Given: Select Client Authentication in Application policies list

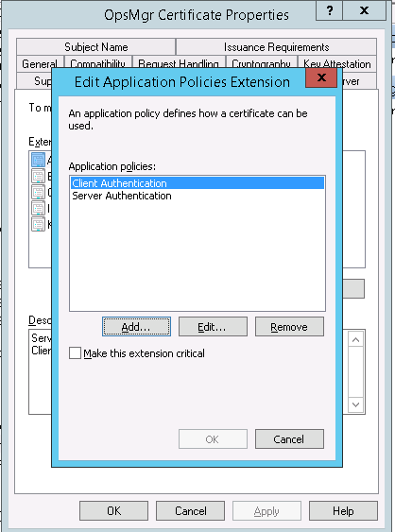Looking at the screenshot, I should coord(197,183).
